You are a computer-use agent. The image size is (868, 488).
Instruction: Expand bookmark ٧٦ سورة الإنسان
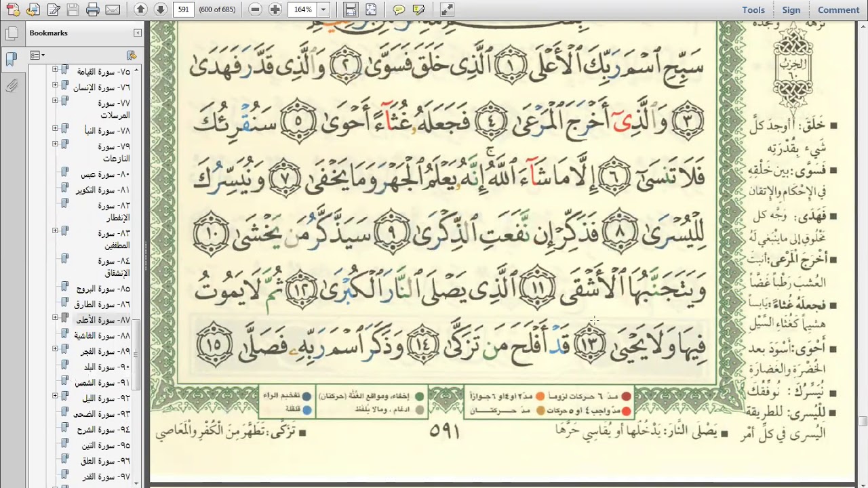(x=55, y=85)
